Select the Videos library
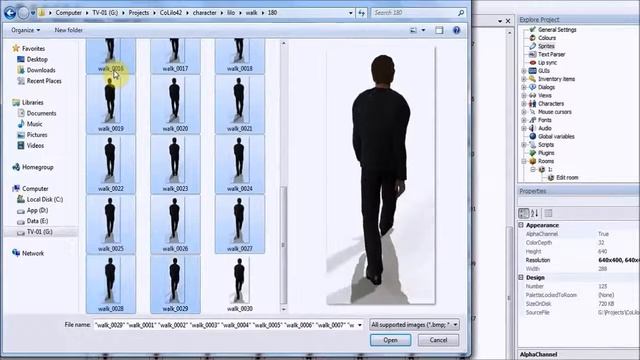The image size is (640, 360). click(x=35, y=146)
